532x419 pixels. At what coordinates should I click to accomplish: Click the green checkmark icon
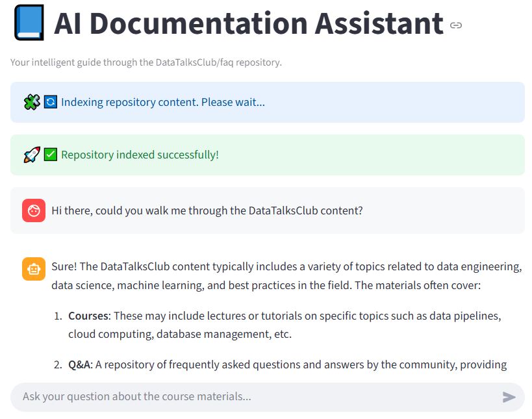tap(51, 155)
